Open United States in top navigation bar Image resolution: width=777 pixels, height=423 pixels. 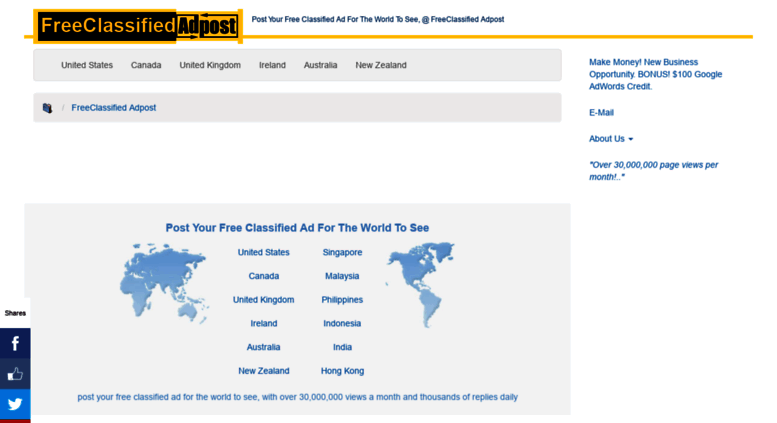click(x=87, y=65)
